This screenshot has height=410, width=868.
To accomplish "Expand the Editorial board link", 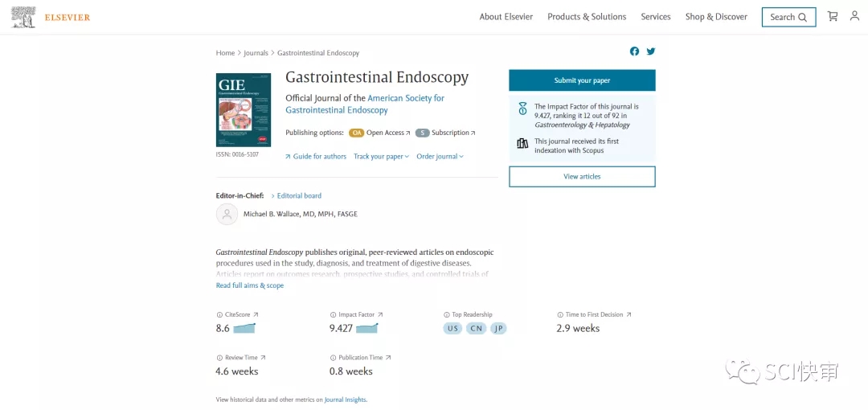I will click(298, 196).
